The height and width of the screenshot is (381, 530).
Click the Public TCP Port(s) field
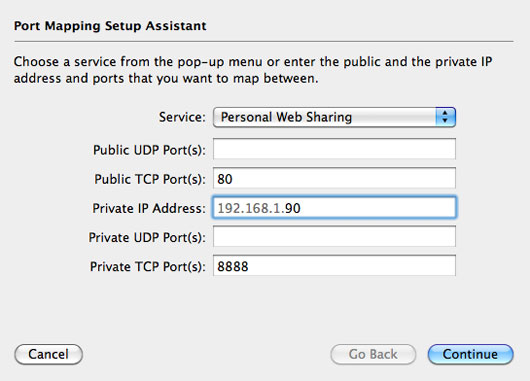tap(334, 178)
